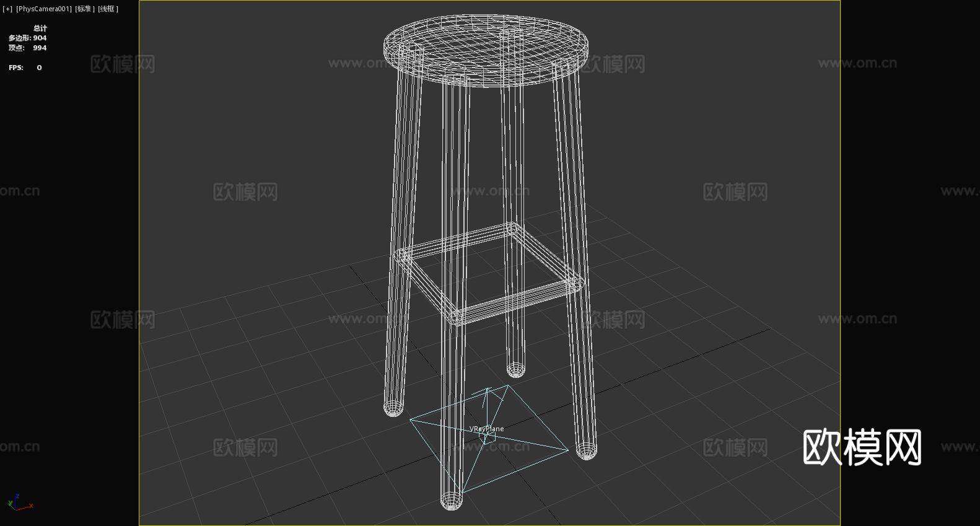Open the 标准 shading quality menu
The image size is (980, 526).
pyautogui.click(x=85, y=9)
